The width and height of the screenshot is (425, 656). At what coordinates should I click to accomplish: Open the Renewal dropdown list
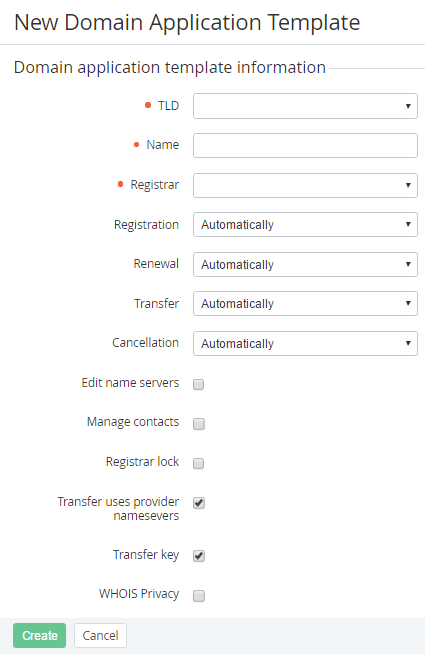(x=305, y=264)
